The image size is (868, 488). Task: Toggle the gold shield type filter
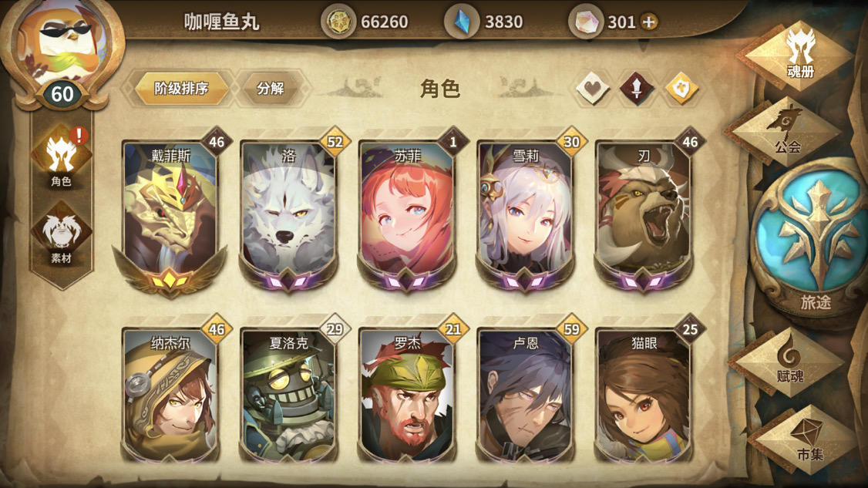(x=681, y=88)
